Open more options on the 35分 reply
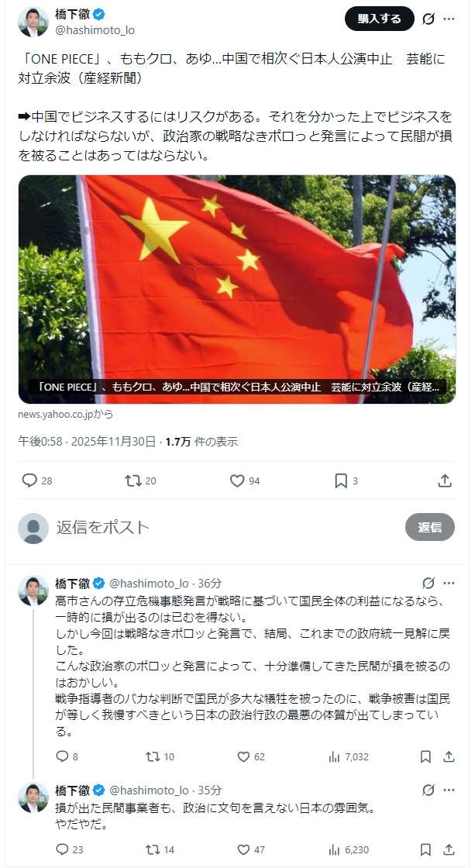The image size is (475, 868). click(449, 790)
